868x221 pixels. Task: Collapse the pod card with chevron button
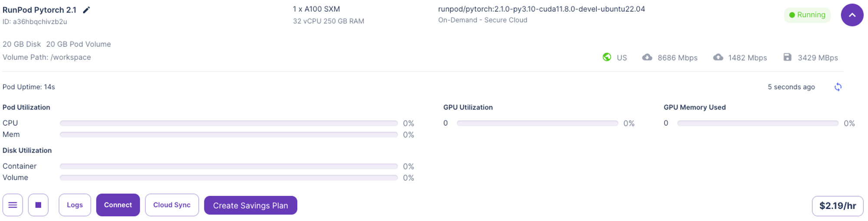click(x=852, y=15)
